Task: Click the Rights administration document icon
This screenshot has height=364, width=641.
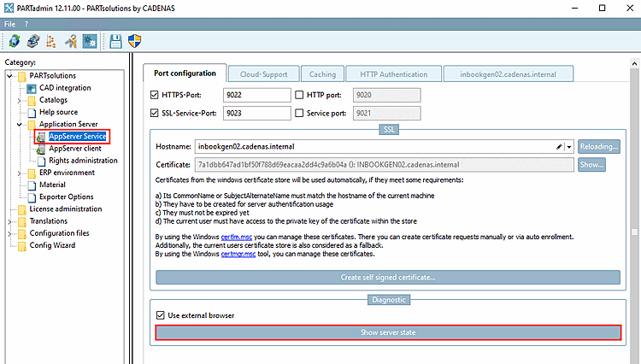Action: 41,161
